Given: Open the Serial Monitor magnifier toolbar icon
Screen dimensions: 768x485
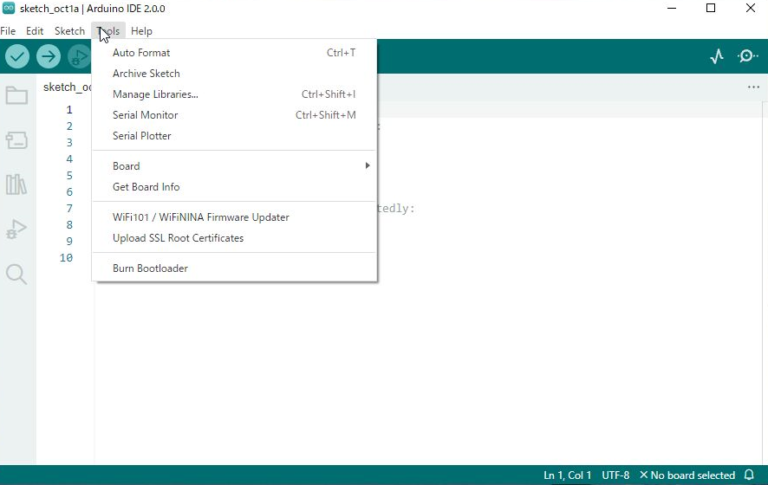Looking at the screenshot, I should tap(747, 56).
